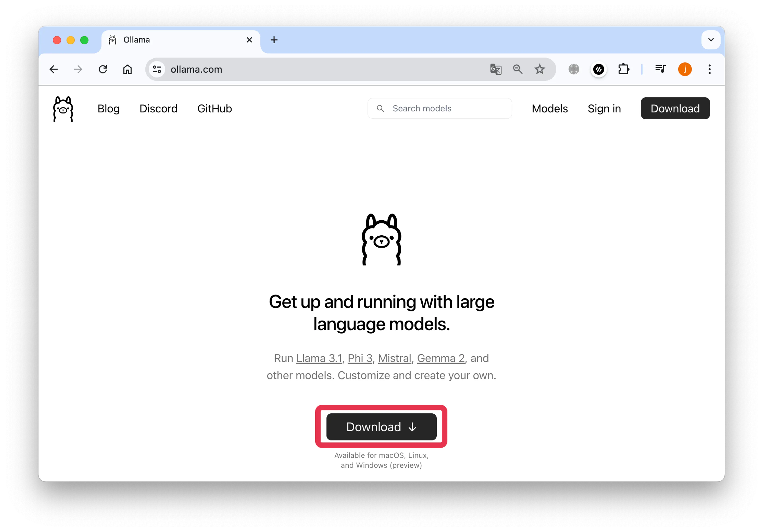Image resolution: width=763 pixels, height=532 pixels.
Task: Click the browser forward navigation arrow
Action: click(77, 69)
